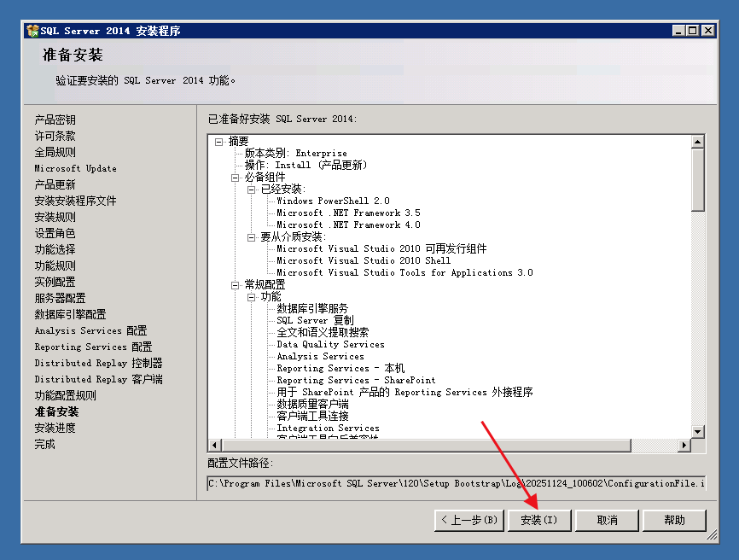
Task: Collapse the 常规配置 tree node
Action: tap(236, 285)
